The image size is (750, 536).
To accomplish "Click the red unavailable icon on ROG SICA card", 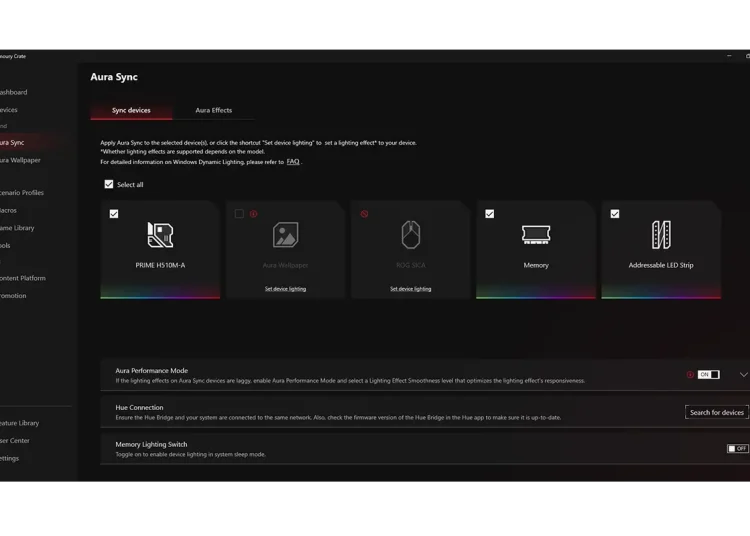I will point(364,214).
